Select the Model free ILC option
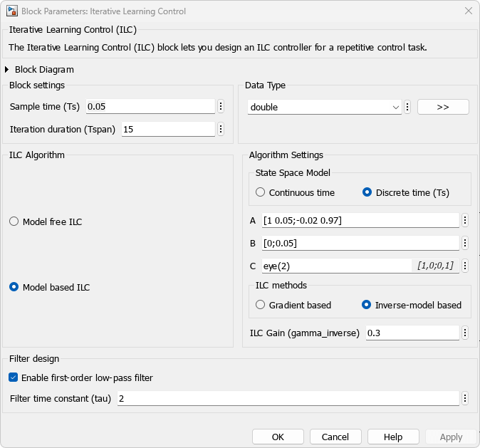The width and height of the screenshot is (480, 448). 14,222
